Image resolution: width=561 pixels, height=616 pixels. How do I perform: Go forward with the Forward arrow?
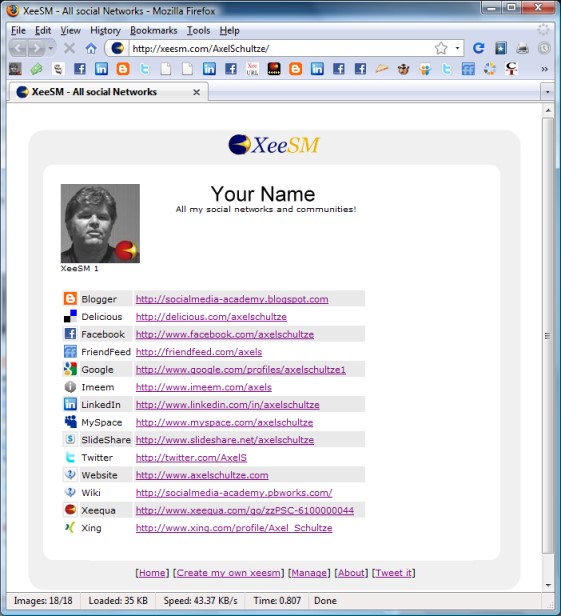click(x=36, y=48)
